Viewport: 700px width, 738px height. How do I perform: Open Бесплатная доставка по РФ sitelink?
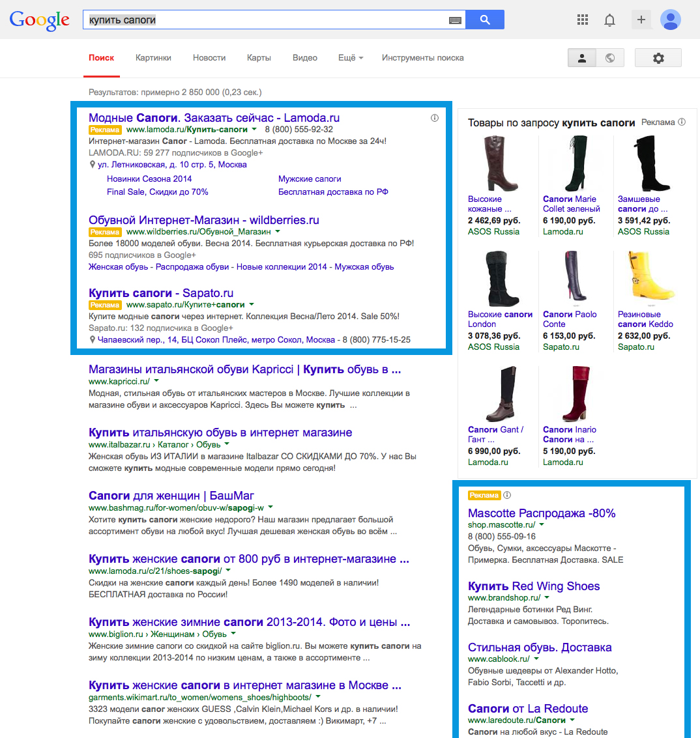(x=333, y=192)
